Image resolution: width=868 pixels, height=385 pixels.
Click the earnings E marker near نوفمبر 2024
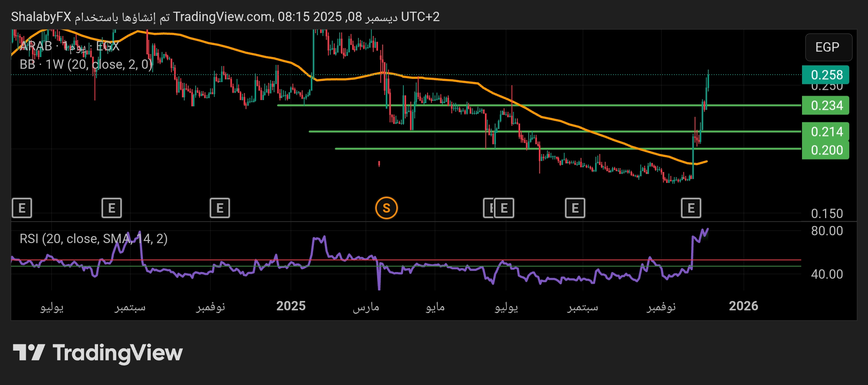(219, 208)
